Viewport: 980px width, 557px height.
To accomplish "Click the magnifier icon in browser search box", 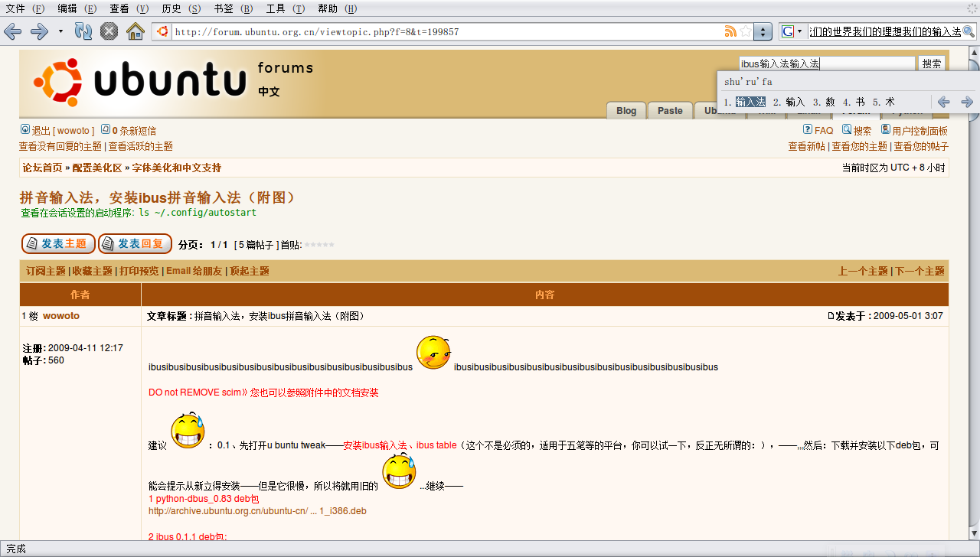I will 969,31.
